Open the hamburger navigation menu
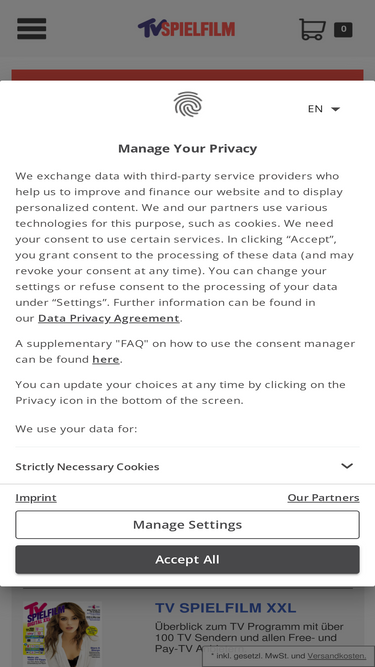 31,29
